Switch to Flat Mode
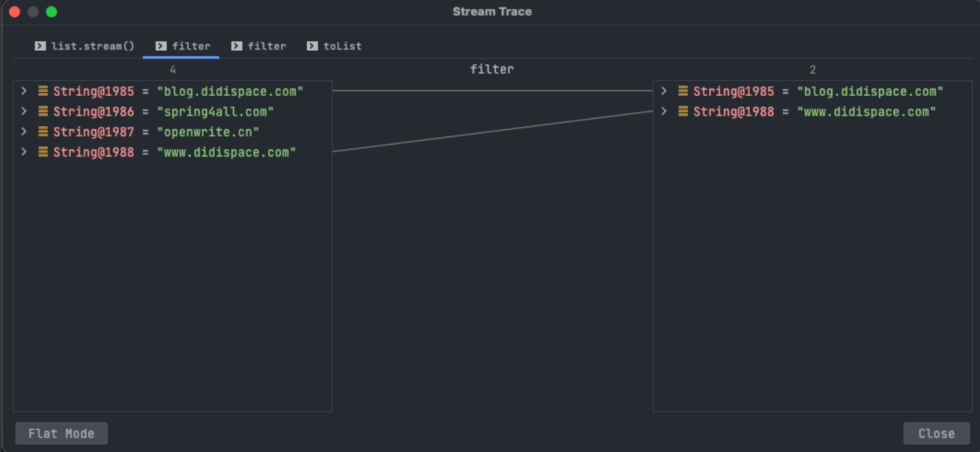The width and height of the screenshot is (980, 452). (61, 434)
